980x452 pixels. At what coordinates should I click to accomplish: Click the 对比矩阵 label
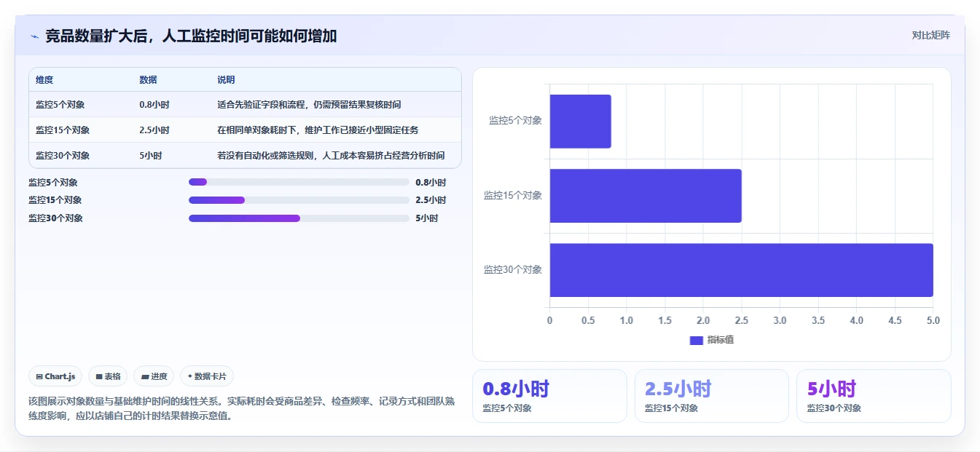coord(930,35)
